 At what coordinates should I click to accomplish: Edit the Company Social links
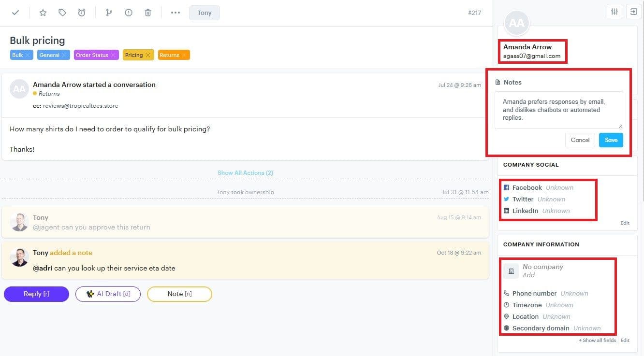coord(625,223)
